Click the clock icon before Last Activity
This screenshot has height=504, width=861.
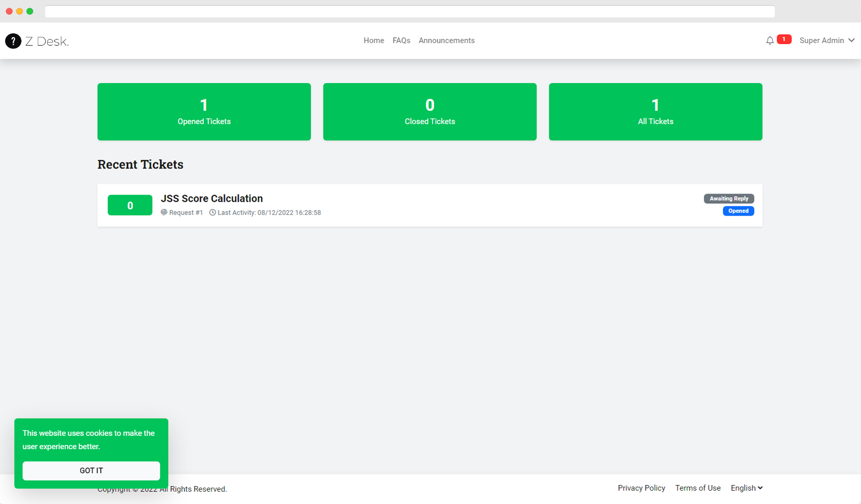[212, 212]
